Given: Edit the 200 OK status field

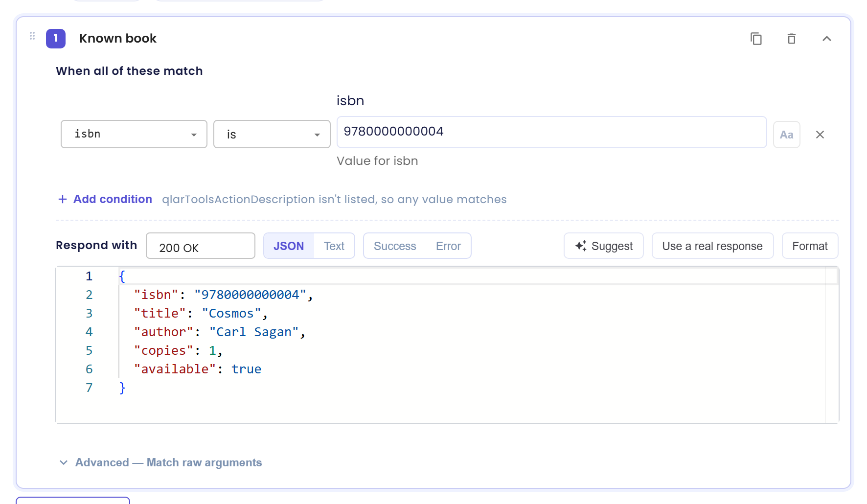Looking at the screenshot, I should (201, 246).
